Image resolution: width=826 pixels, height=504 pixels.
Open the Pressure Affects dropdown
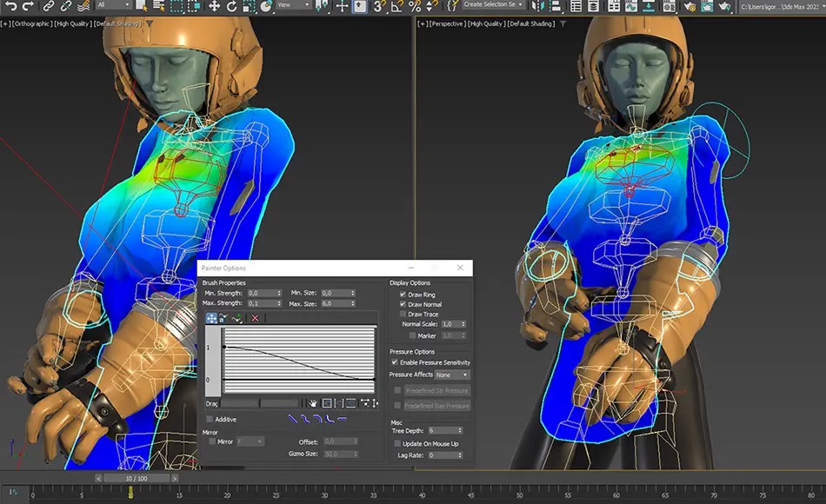(452, 375)
